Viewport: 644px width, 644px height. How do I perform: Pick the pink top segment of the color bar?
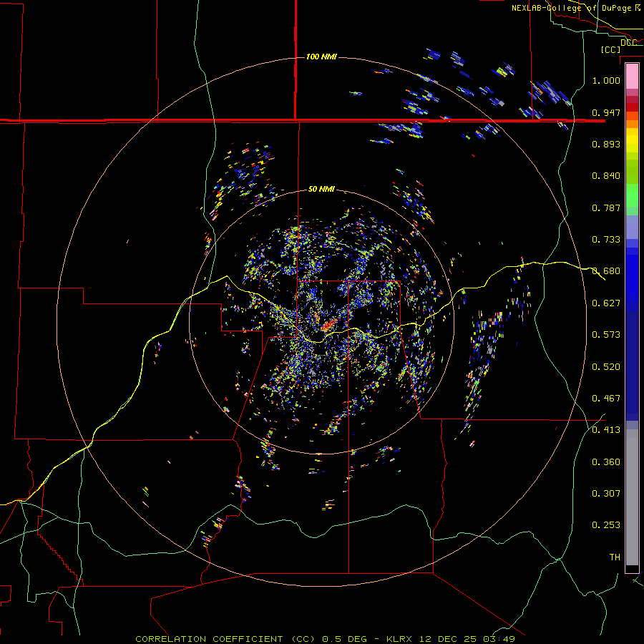[x=632, y=77]
